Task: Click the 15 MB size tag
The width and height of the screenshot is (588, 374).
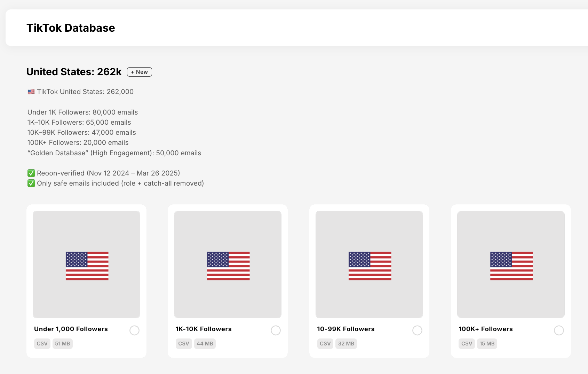Action: pos(487,344)
